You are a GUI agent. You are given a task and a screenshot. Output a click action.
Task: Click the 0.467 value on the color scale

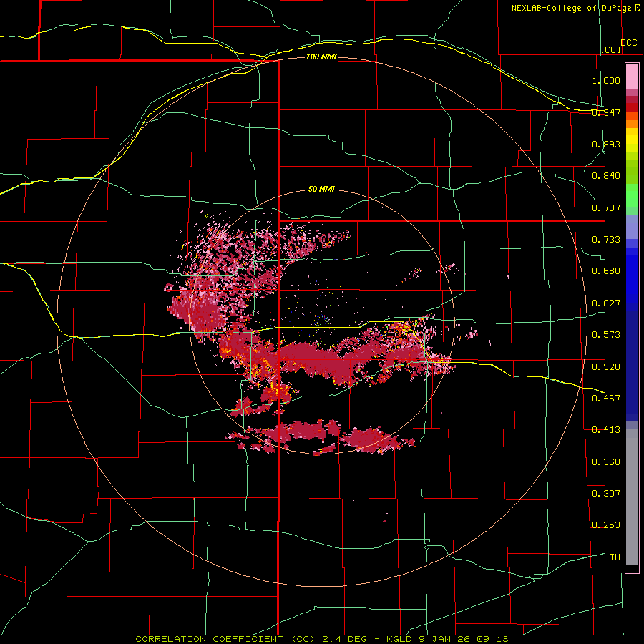point(606,399)
